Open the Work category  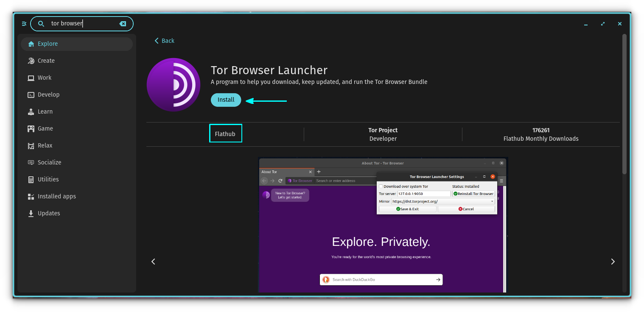coord(77,78)
